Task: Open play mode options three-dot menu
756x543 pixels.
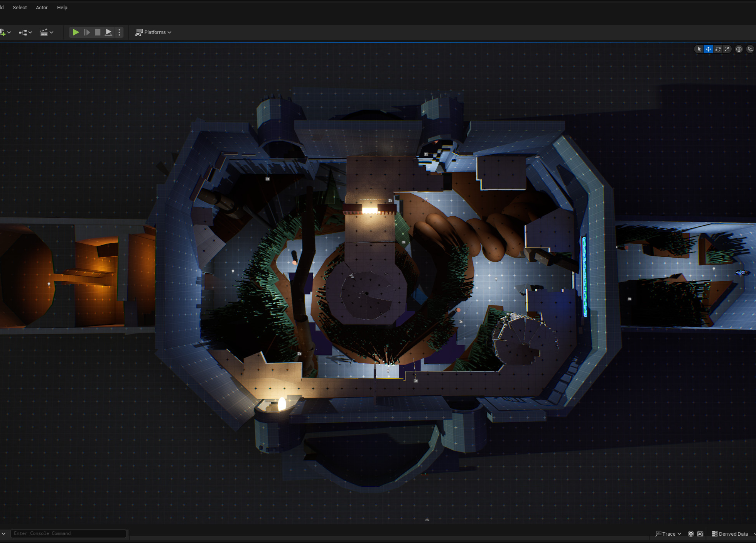Action: click(119, 32)
